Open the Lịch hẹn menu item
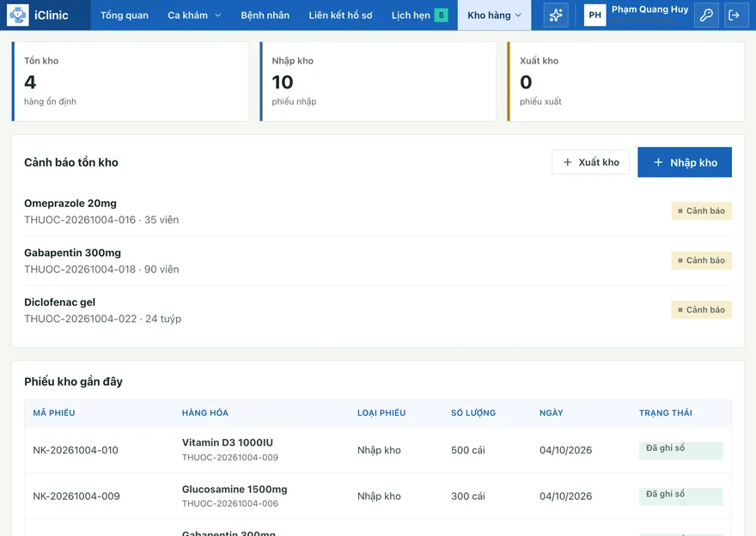The height and width of the screenshot is (536, 756). 411,15
